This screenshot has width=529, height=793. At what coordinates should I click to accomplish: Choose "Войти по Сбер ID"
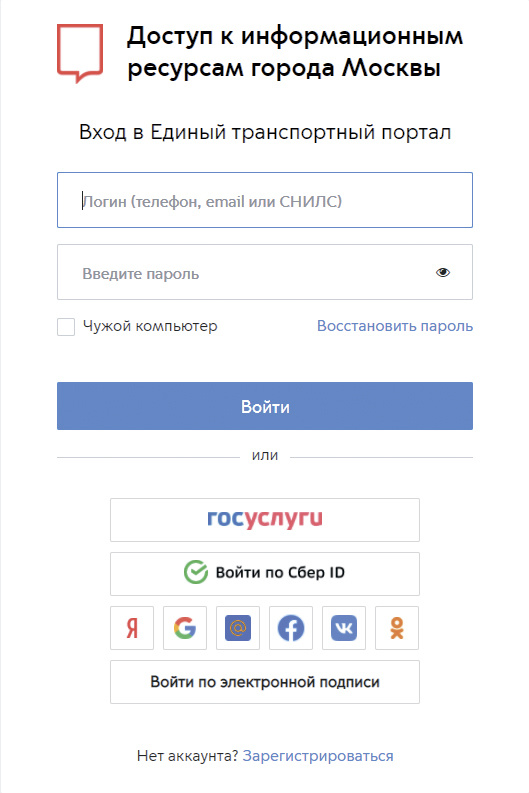pos(265,574)
